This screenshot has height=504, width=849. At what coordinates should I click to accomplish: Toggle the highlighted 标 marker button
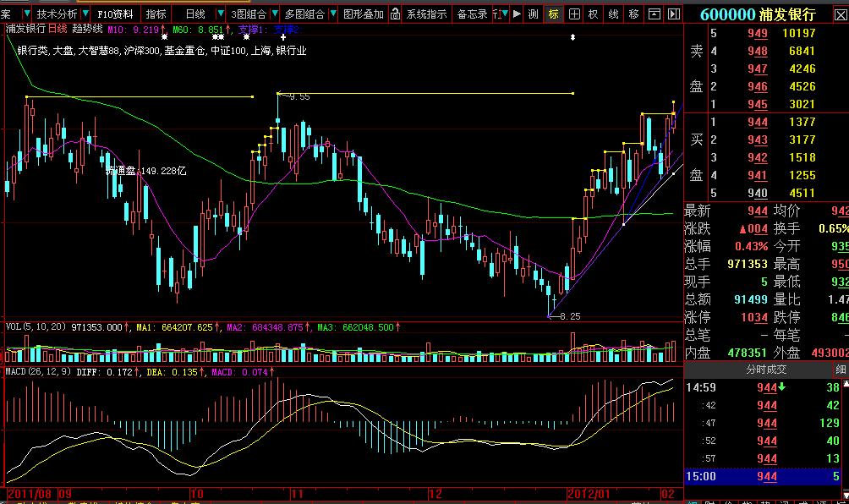click(553, 14)
